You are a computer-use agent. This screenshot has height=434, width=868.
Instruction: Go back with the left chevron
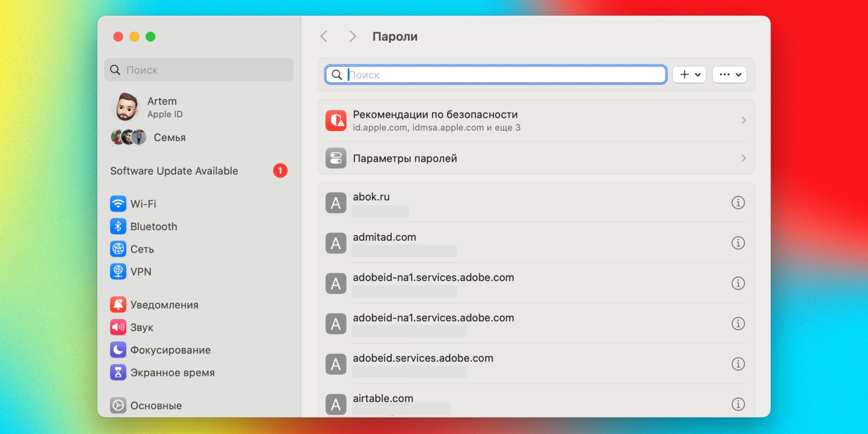point(324,36)
